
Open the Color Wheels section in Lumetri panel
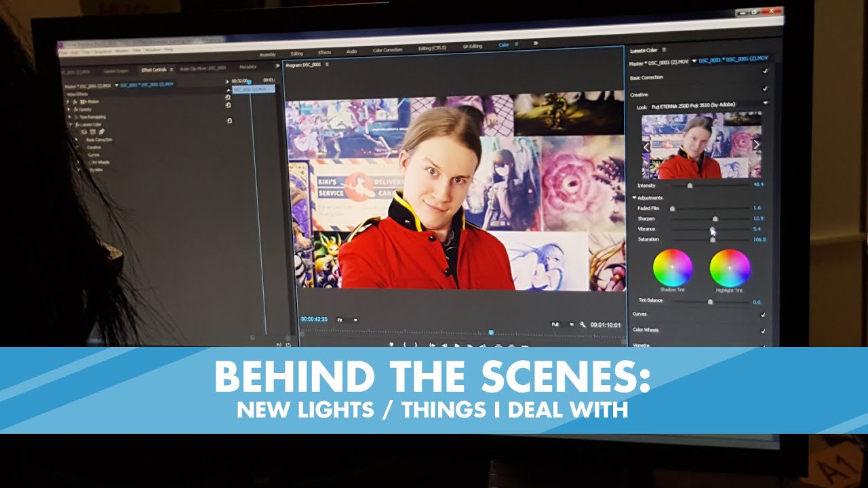point(645,330)
